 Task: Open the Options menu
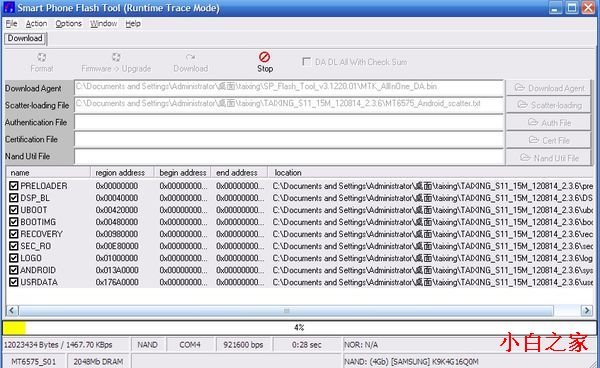tap(68, 24)
